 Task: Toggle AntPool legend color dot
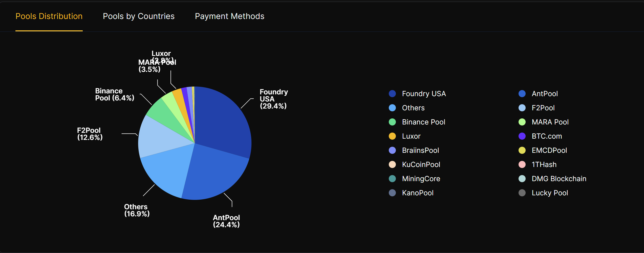pyautogui.click(x=522, y=94)
